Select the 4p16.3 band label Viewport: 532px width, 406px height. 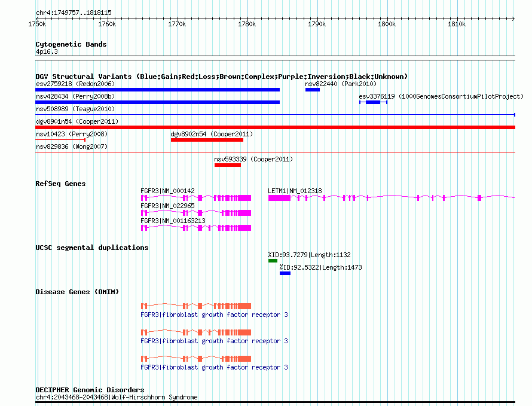click(x=47, y=51)
